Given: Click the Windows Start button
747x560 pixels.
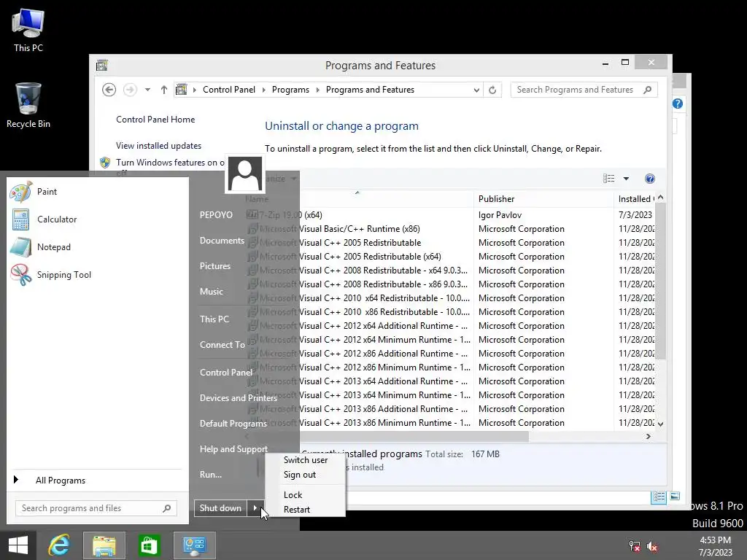Looking at the screenshot, I should click(18, 545).
